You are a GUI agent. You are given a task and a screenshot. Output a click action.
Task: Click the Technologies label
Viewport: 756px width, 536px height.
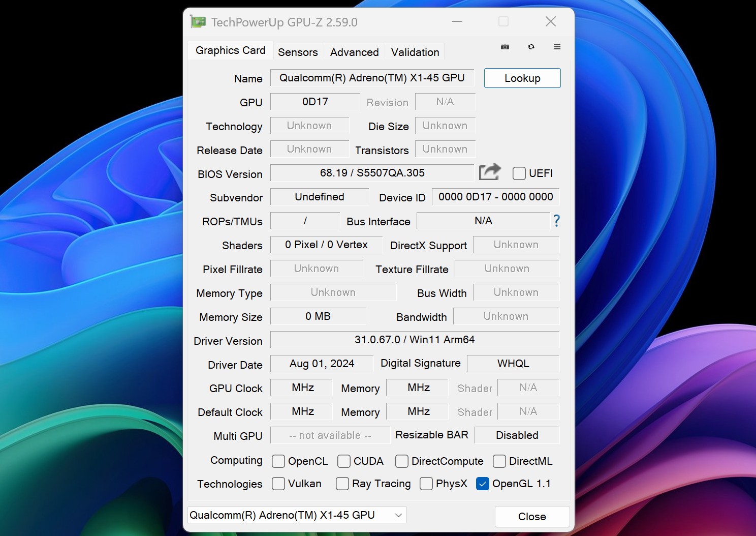[x=230, y=484]
